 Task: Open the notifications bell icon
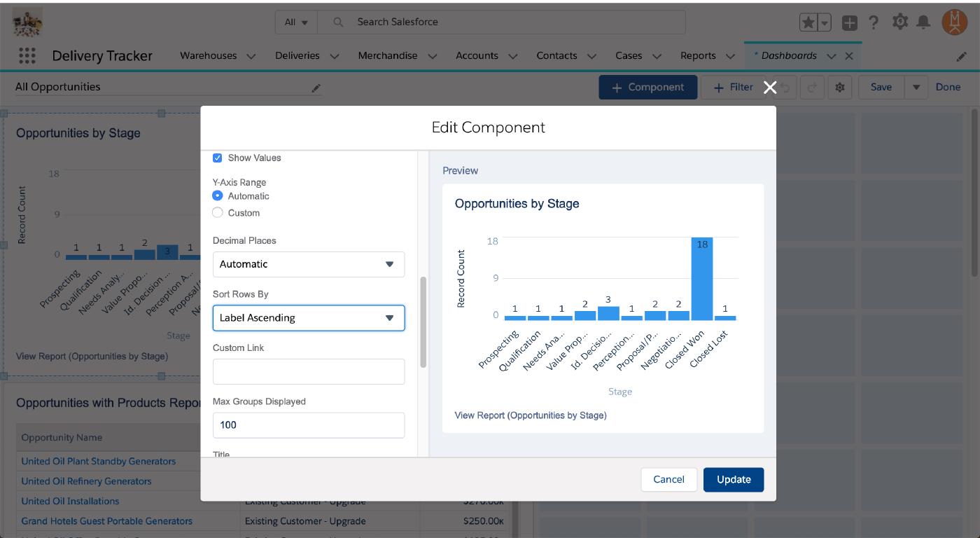pyautogui.click(x=923, y=22)
